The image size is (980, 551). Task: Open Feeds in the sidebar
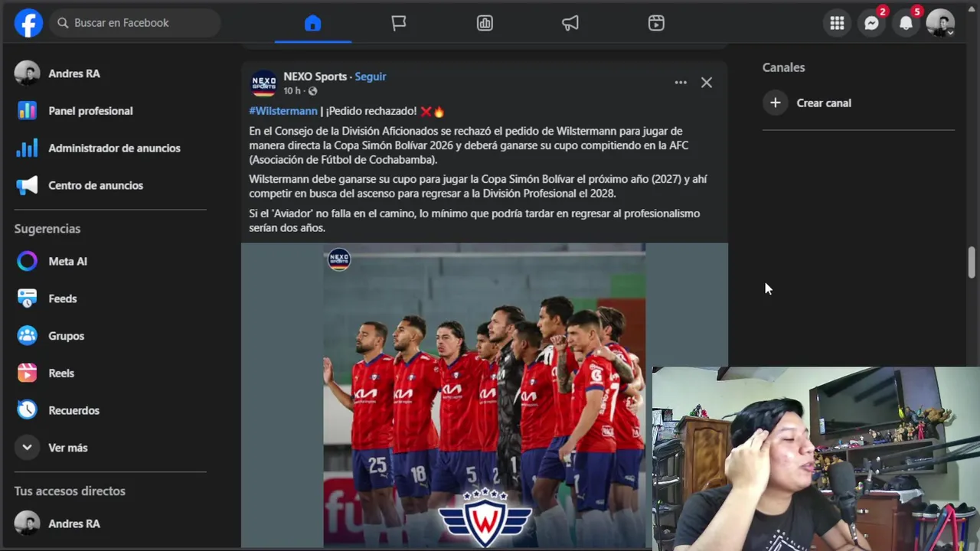pos(110,298)
